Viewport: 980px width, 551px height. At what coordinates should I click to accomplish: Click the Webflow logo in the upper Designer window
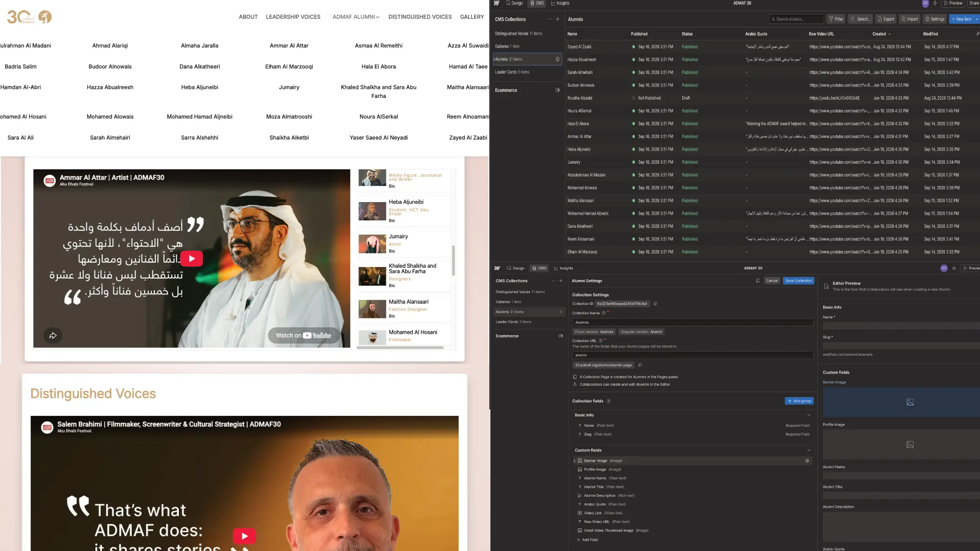click(497, 3)
